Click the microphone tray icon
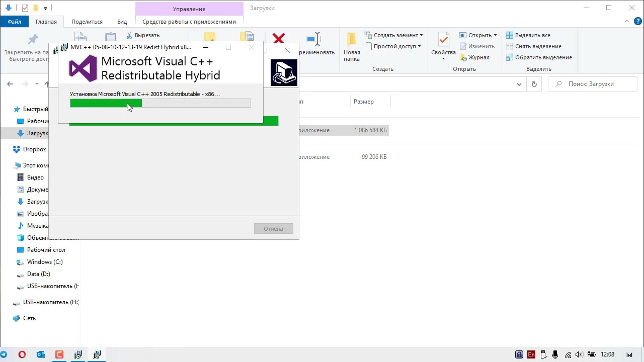This screenshot has height=362, width=644. click(555, 354)
